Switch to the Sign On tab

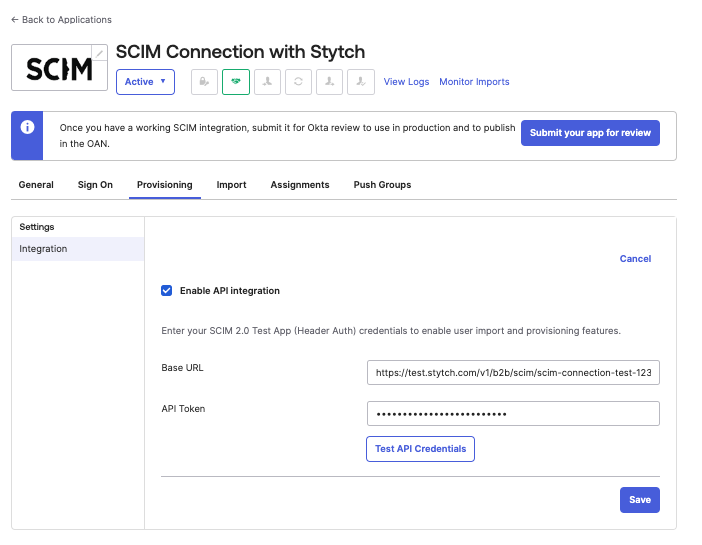95,185
